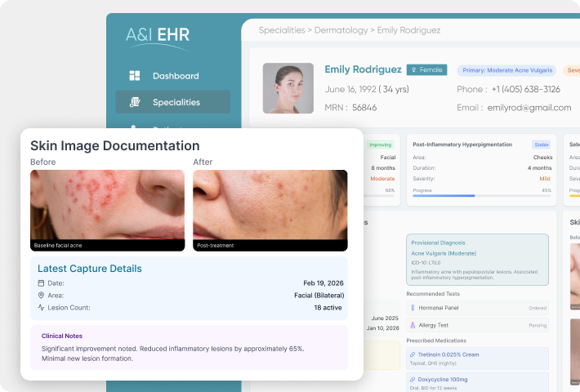This screenshot has width=580, height=392.
Task: Click the Post-treatment caption
Action: (216, 246)
